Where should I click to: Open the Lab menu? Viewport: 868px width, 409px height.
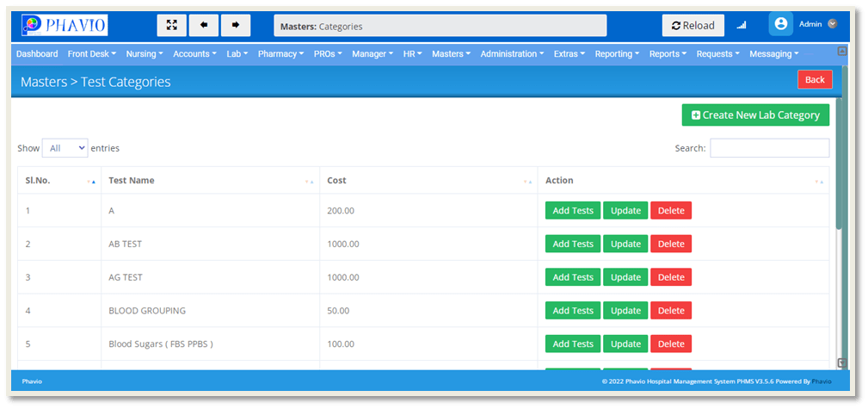237,53
